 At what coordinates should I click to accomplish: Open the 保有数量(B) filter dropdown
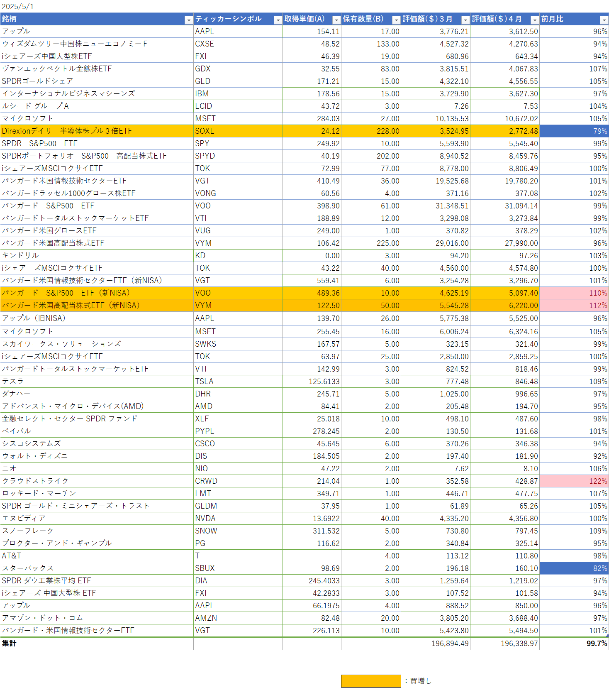[396, 20]
